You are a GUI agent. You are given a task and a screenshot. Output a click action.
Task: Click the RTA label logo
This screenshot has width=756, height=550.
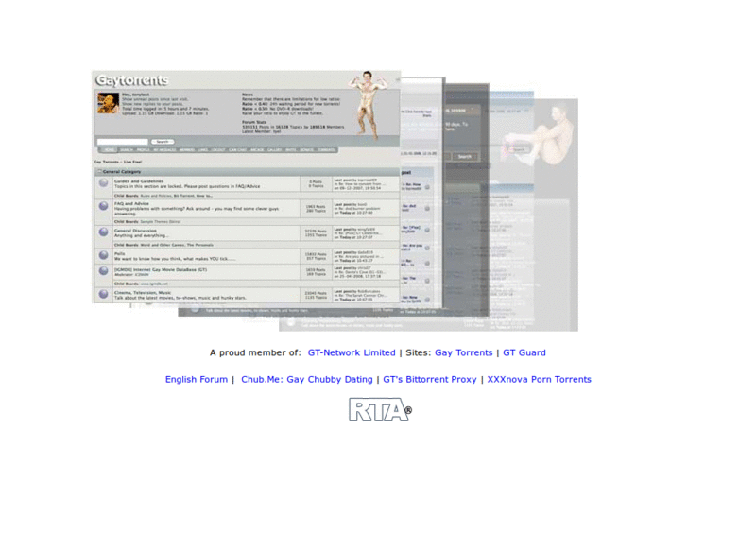click(381, 409)
